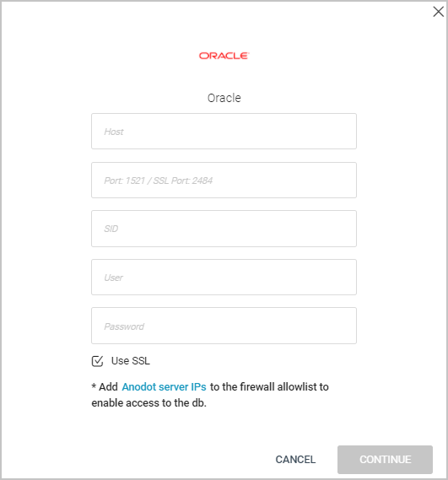This screenshot has height=480, width=448.
Task: Click the grey CONTINUE button
Action: coord(386,460)
